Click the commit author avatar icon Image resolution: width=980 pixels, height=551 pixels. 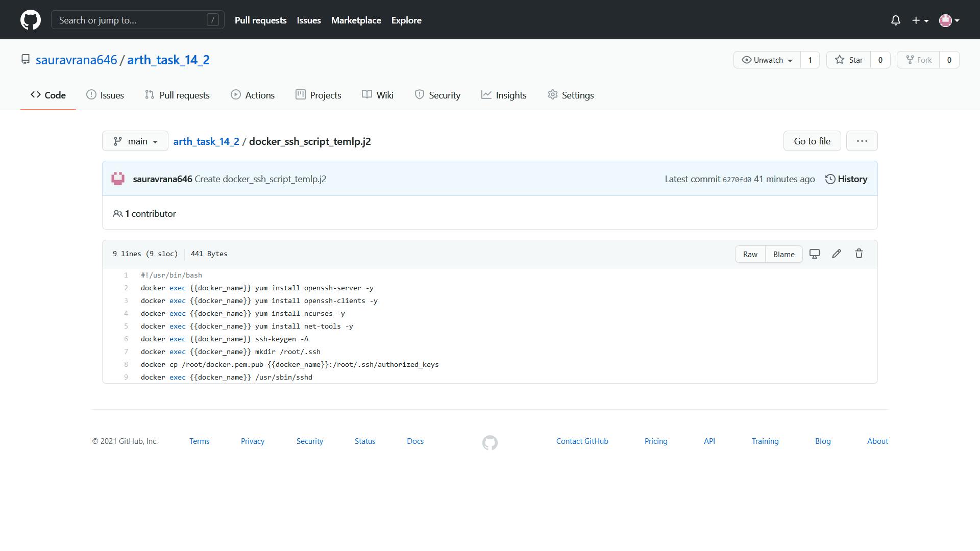[118, 179]
